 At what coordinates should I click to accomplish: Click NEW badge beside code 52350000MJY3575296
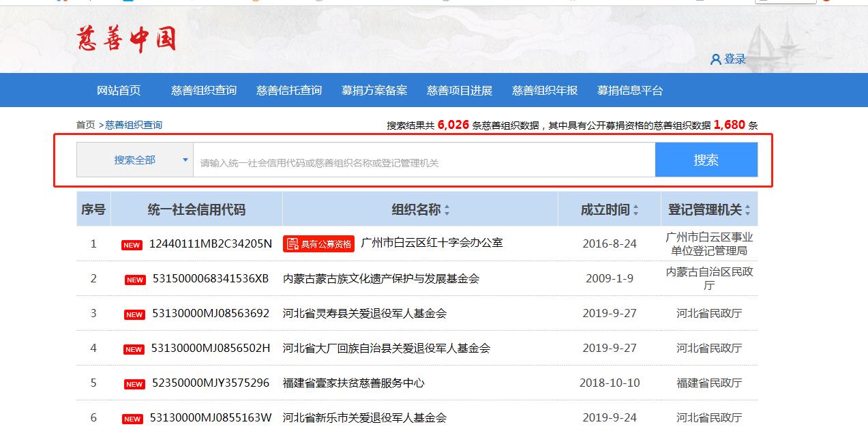pyautogui.click(x=134, y=384)
